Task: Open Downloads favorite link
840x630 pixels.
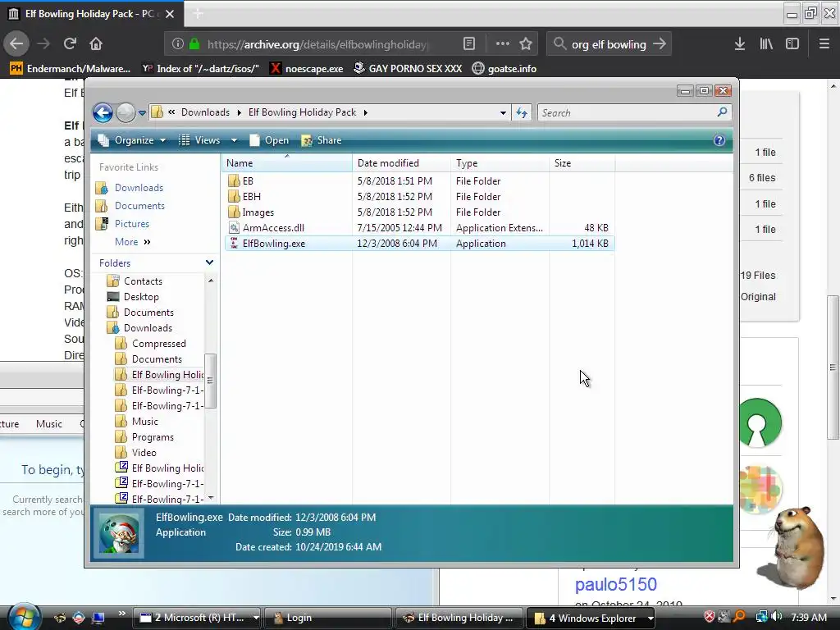Action: click(x=139, y=188)
